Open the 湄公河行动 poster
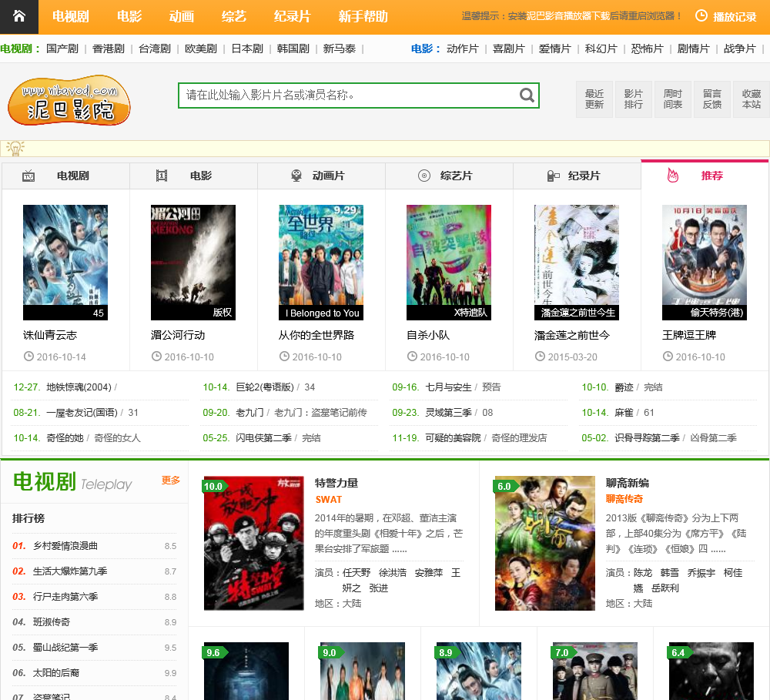Screen dimensions: 770x700 point(193,263)
